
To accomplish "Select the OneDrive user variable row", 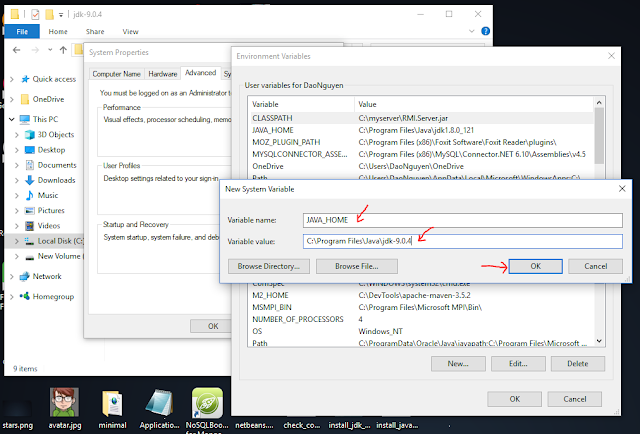I will [420, 166].
